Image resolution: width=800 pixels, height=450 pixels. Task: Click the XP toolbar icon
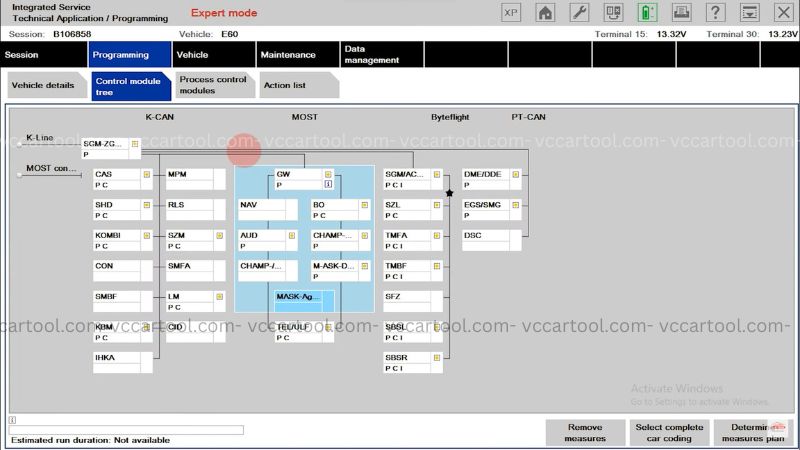pos(511,13)
